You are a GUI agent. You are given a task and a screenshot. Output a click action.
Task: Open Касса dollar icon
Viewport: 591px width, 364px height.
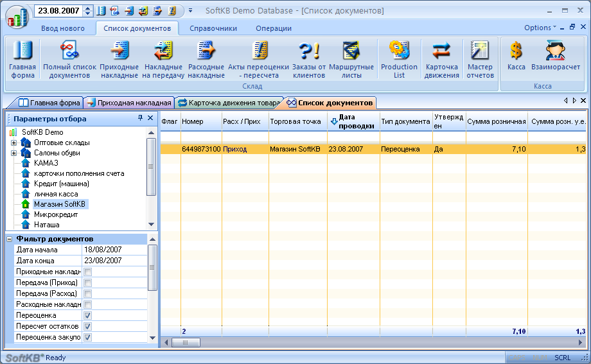click(516, 55)
